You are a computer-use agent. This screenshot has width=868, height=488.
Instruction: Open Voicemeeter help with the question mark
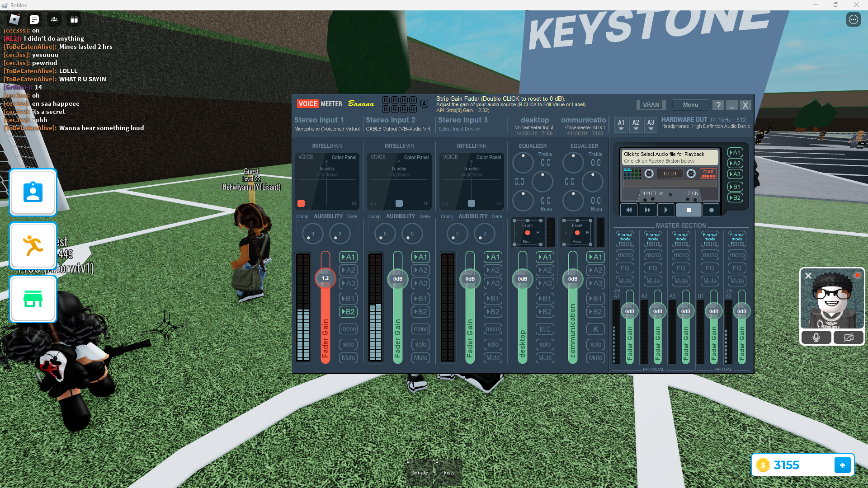[x=718, y=105]
